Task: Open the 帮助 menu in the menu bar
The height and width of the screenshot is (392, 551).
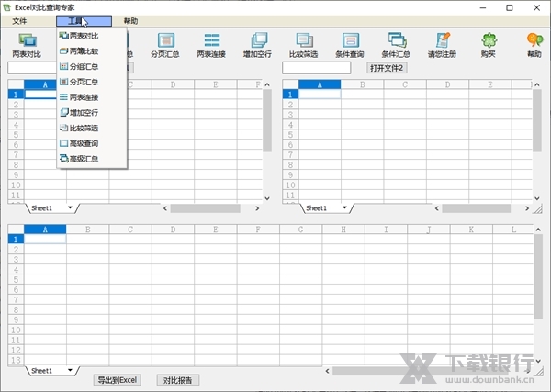Action: pyautogui.click(x=130, y=20)
